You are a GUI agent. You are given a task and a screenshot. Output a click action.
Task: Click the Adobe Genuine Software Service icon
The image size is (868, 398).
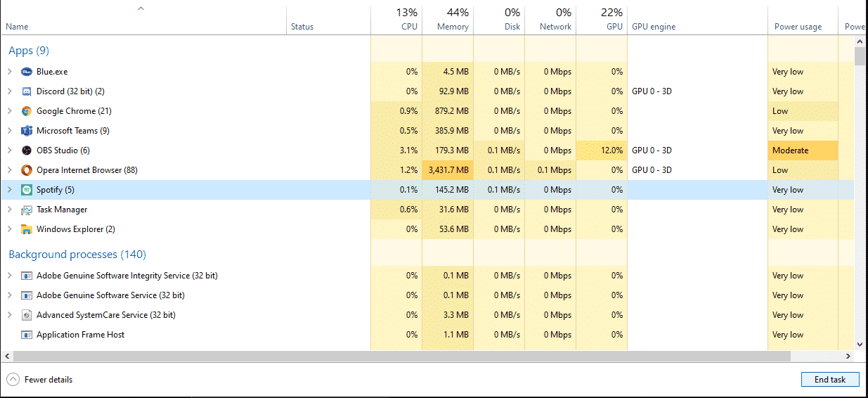[x=27, y=295]
